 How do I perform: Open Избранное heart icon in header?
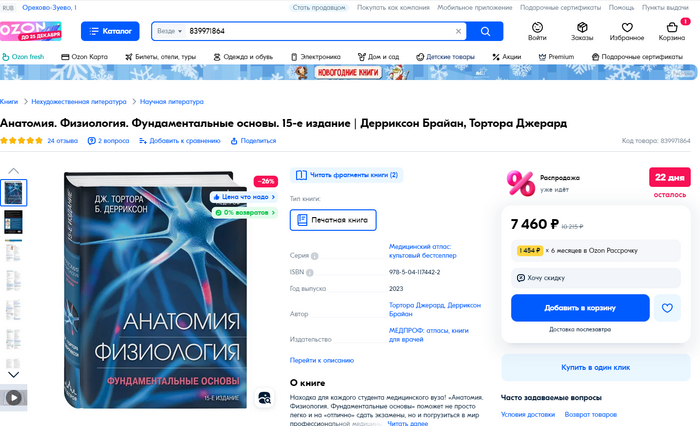pyautogui.click(x=627, y=28)
